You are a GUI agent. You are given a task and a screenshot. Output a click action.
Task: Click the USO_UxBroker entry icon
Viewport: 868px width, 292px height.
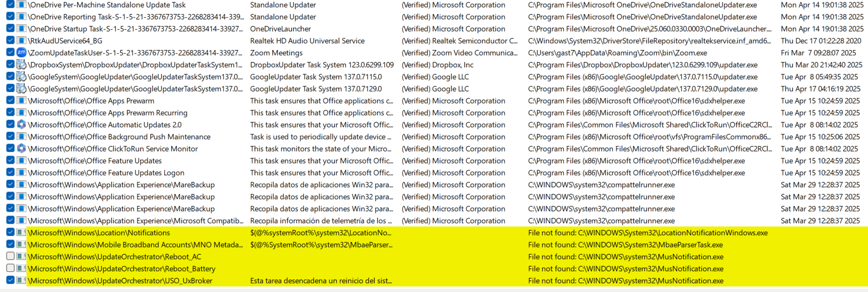coord(21,280)
